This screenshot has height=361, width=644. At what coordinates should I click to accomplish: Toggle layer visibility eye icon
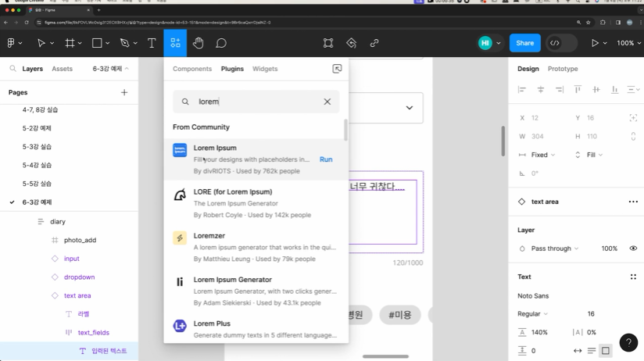[633, 248]
